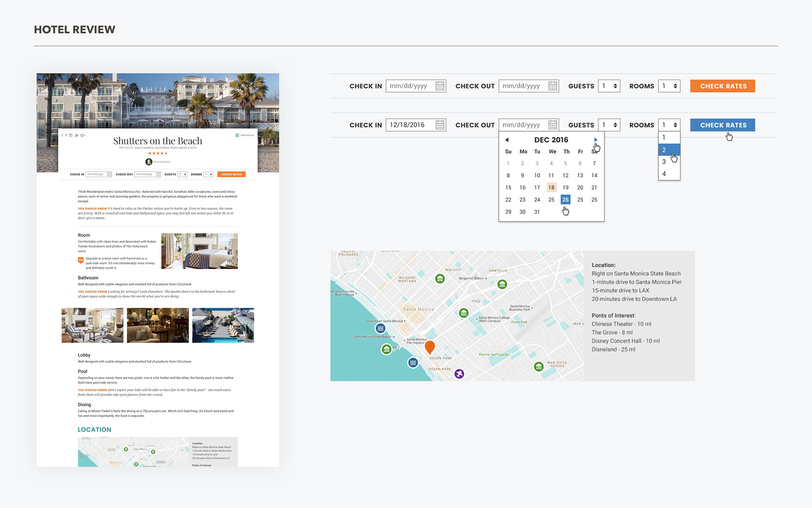Select option 1 in open Rooms list
This screenshot has height=508, width=812.
click(x=669, y=137)
